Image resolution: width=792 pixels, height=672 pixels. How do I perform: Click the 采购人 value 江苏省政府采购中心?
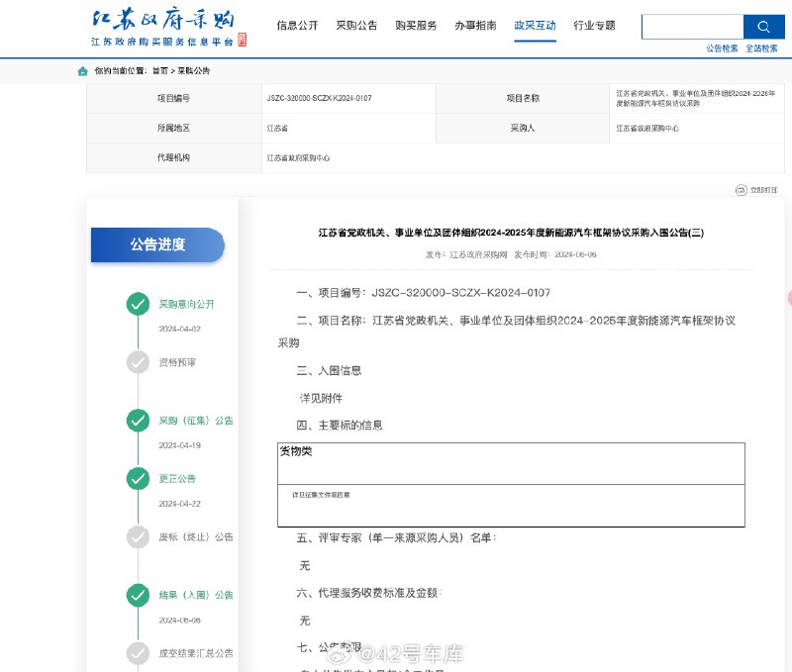click(x=697, y=129)
